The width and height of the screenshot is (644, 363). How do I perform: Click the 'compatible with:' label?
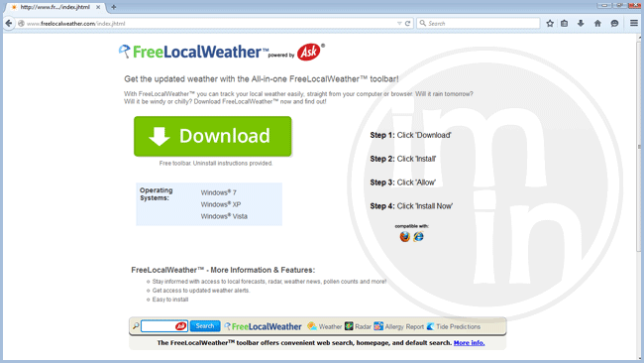[411, 226]
